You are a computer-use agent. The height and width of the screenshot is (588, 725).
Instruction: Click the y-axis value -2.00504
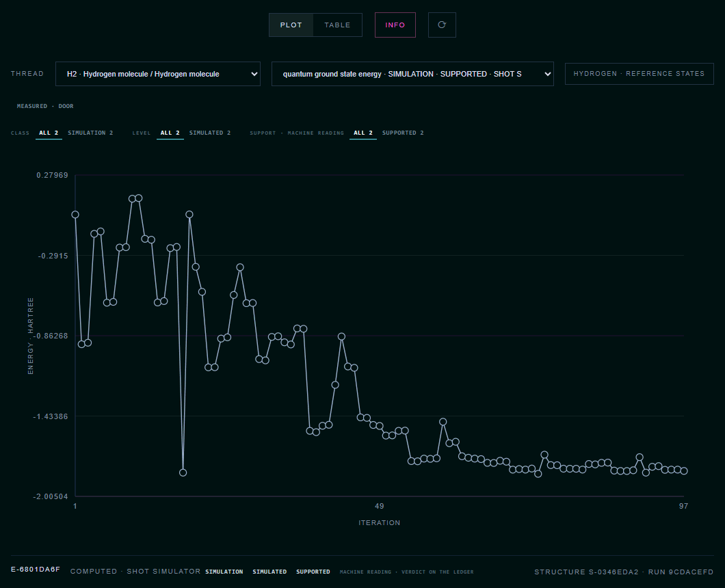[51, 496]
